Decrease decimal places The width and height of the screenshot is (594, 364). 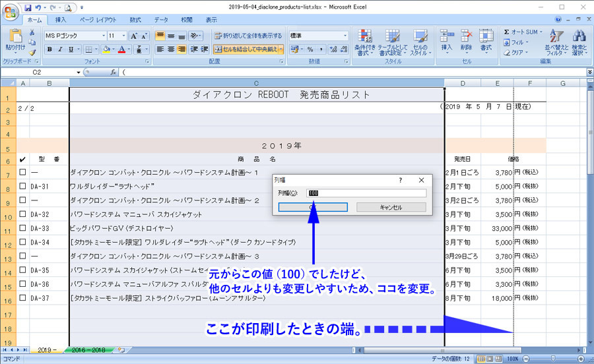click(344, 49)
